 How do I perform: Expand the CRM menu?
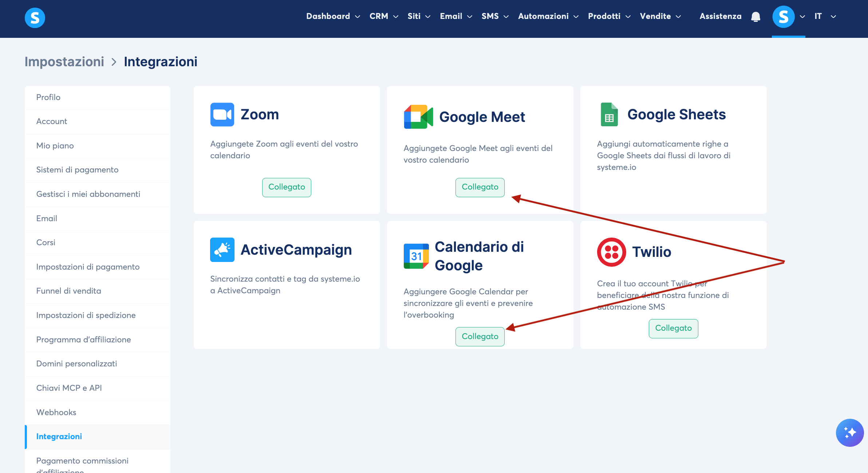[384, 16]
